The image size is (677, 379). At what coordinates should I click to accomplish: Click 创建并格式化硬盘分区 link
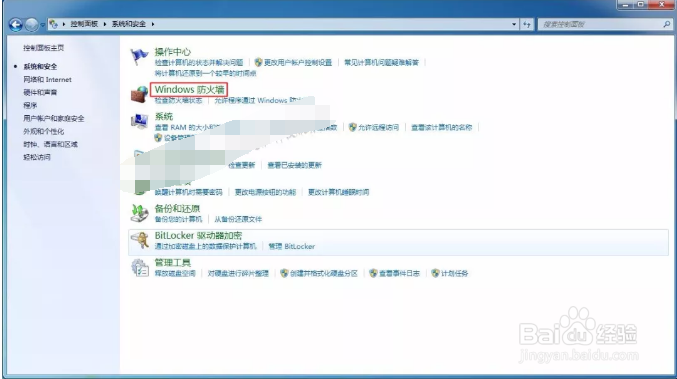[x=324, y=273]
